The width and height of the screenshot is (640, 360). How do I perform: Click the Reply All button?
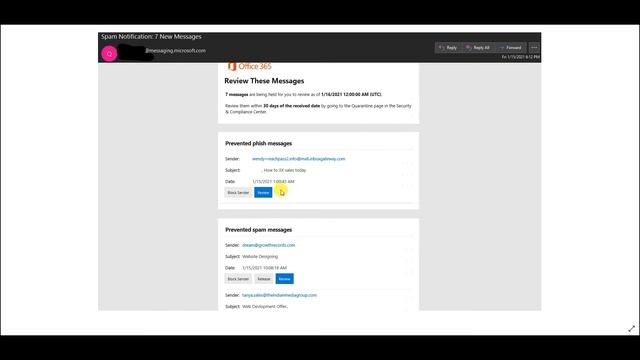[478, 48]
